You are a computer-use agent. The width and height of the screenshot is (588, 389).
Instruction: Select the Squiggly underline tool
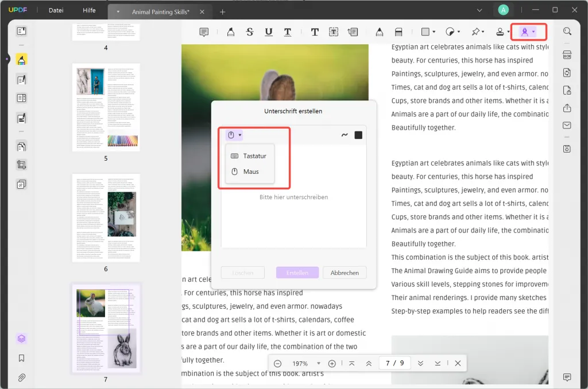[288, 32]
